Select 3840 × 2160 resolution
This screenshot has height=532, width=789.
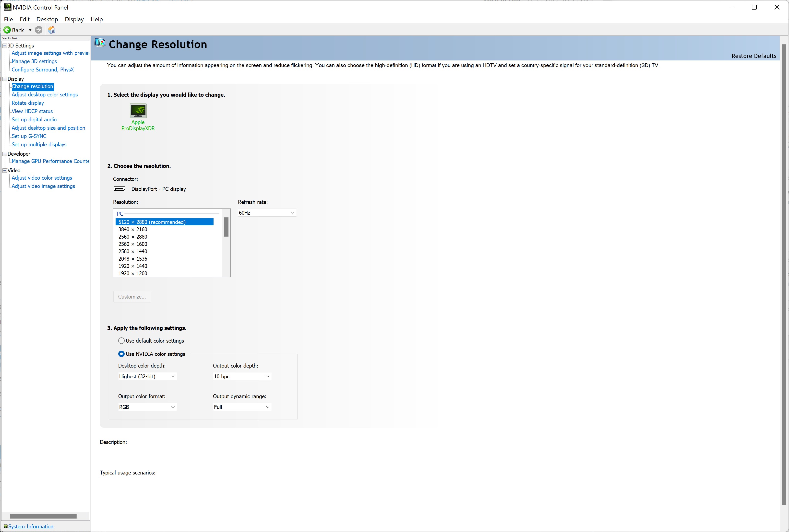click(133, 229)
